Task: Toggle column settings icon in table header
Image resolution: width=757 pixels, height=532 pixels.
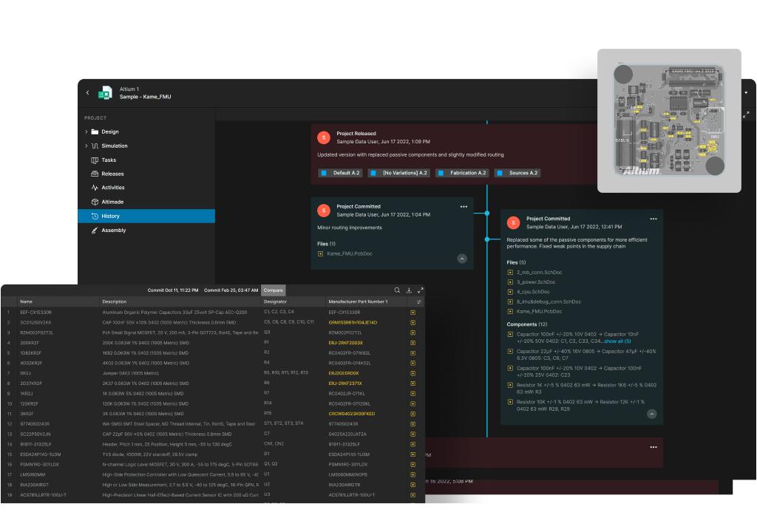Action: (x=419, y=301)
